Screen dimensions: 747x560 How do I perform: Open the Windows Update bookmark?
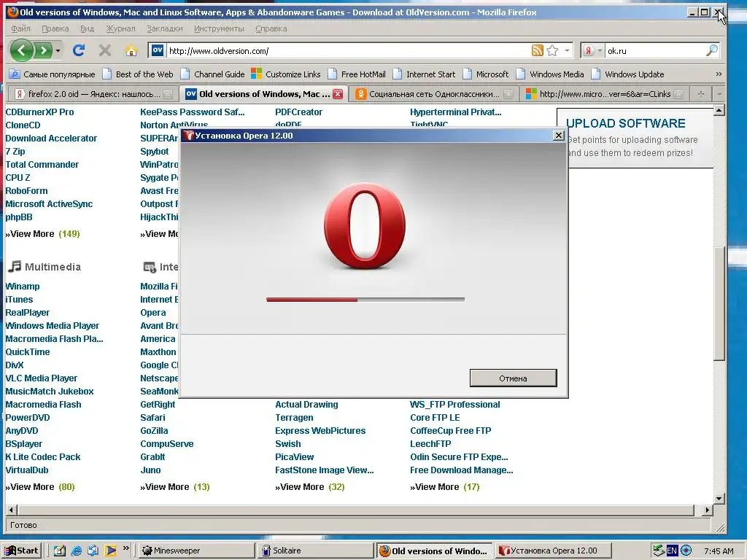628,74
